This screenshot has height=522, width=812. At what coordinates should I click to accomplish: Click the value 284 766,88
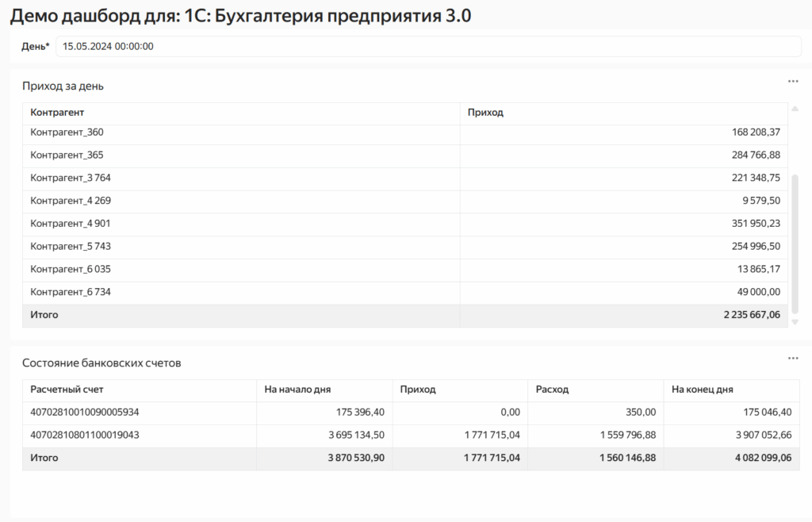[756, 155]
